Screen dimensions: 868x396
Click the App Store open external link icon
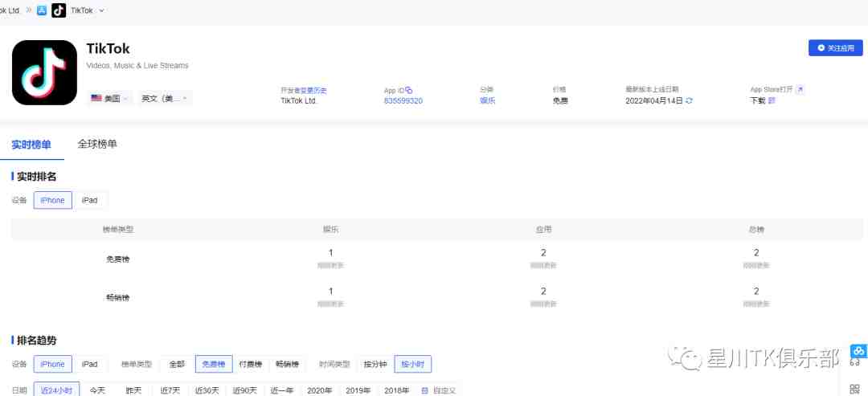tap(800, 90)
